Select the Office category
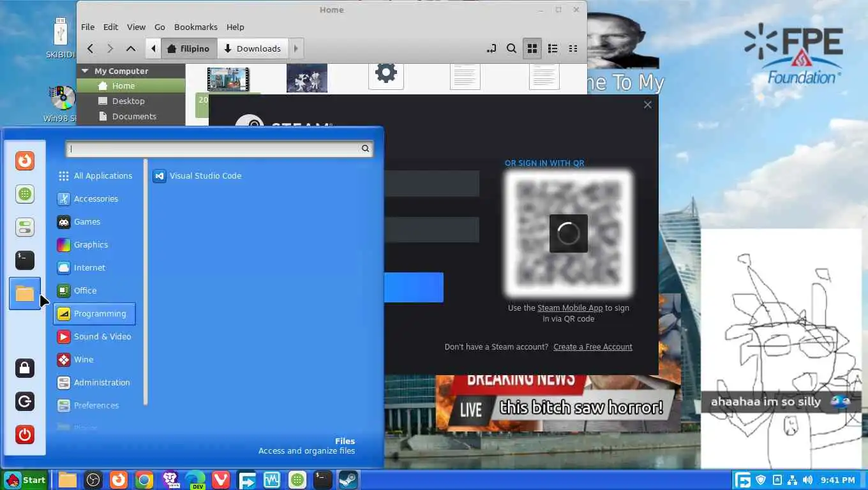 (94, 291)
